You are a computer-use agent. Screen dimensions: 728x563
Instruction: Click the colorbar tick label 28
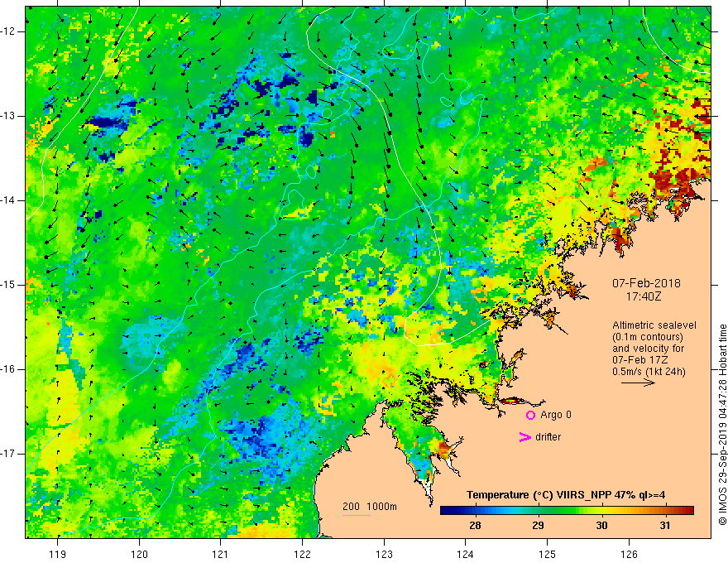click(475, 526)
